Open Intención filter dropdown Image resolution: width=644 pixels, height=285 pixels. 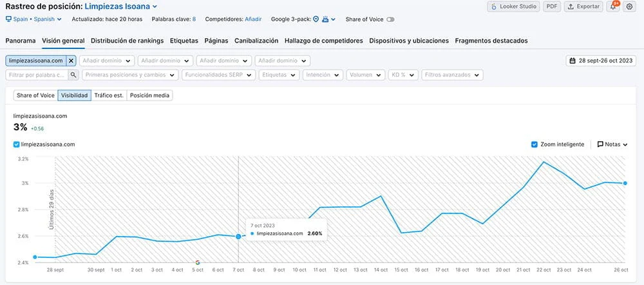click(x=323, y=75)
